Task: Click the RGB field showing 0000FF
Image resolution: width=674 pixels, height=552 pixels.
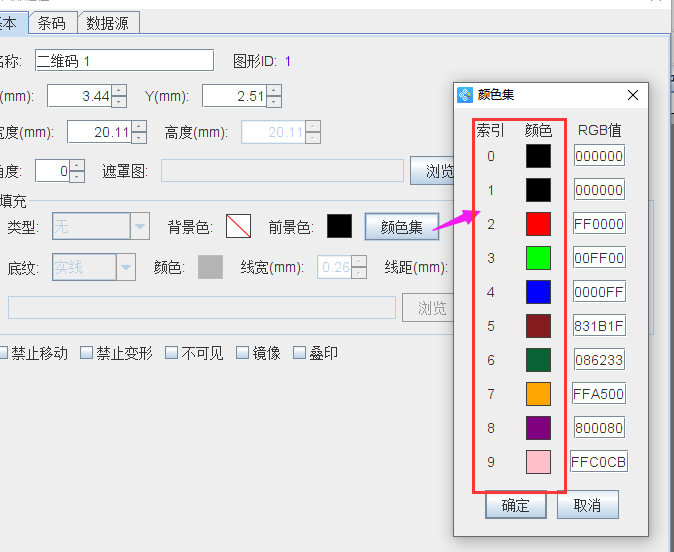Action: coord(599,291)
